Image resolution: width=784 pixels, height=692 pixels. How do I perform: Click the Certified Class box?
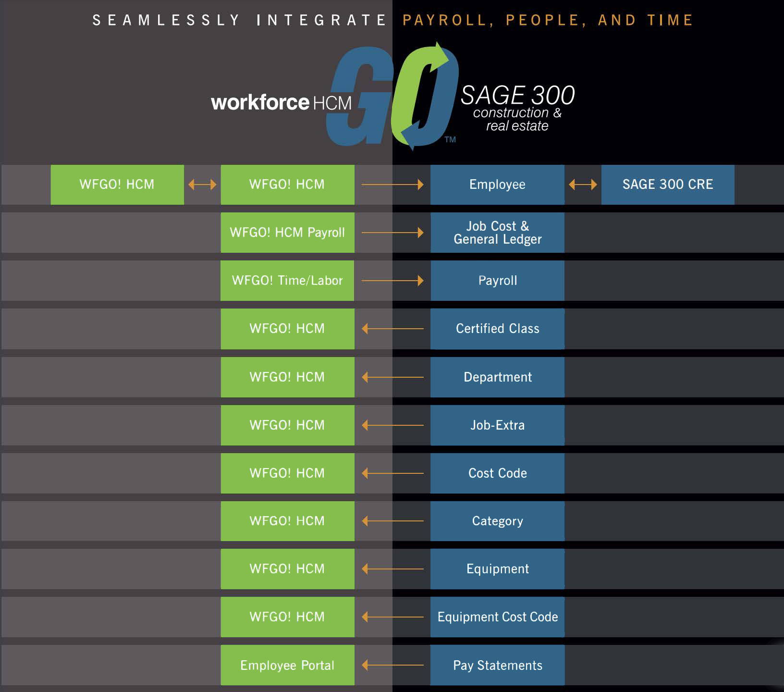[x=497, y=329]
